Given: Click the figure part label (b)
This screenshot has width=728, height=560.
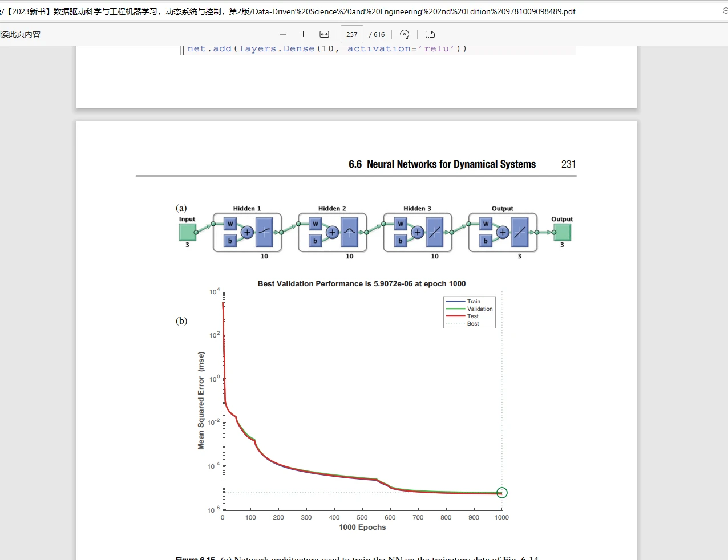Looking at the screenshot, I should 181,321.
